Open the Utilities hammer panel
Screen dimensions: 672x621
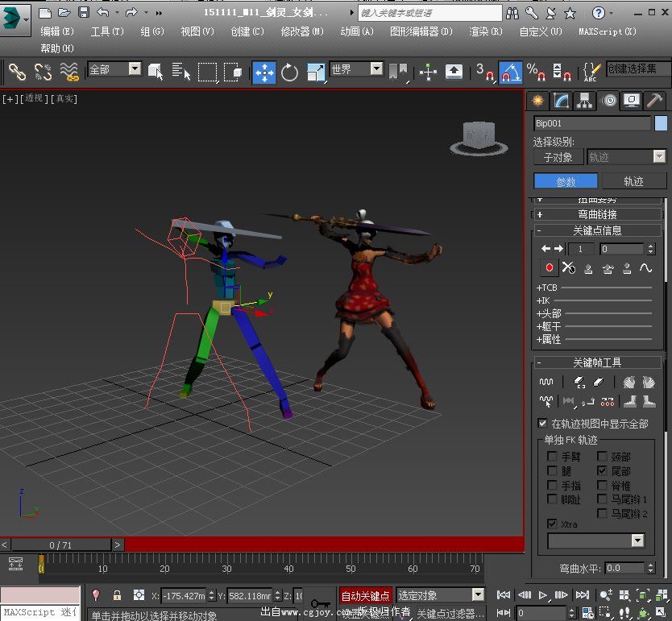click(x=655, y=101)
